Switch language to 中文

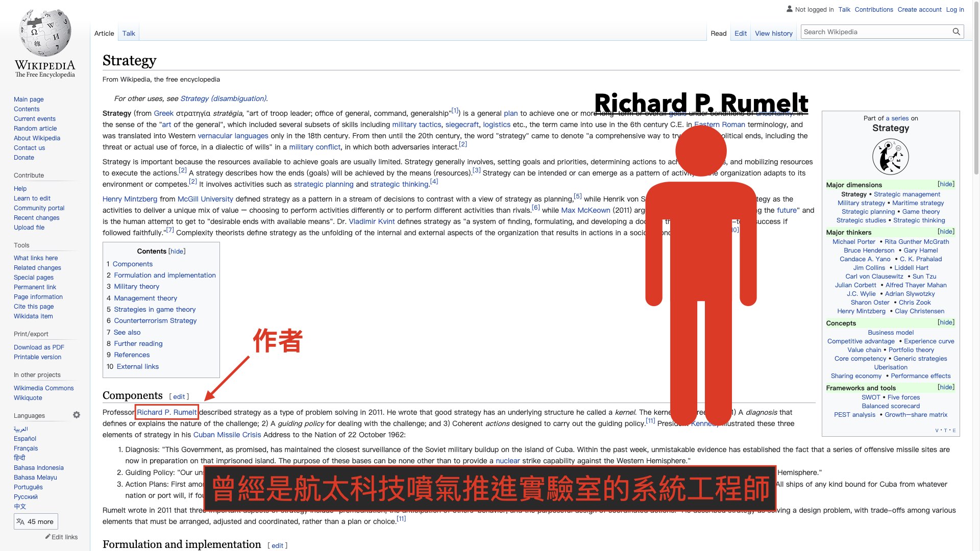(x=20, y=507)
